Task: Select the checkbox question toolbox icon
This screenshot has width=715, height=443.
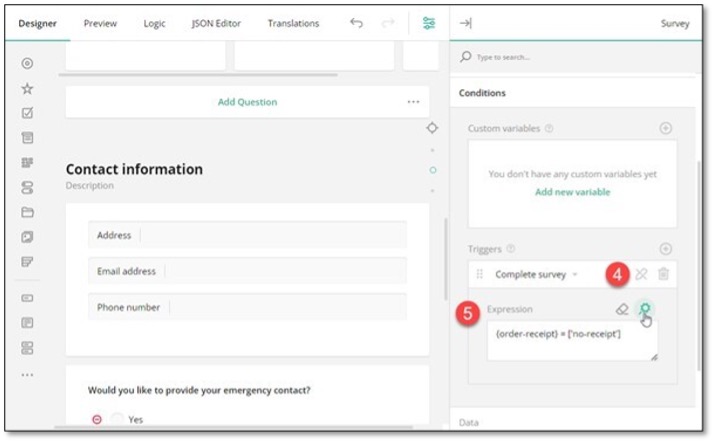Action: pos(27,113)
